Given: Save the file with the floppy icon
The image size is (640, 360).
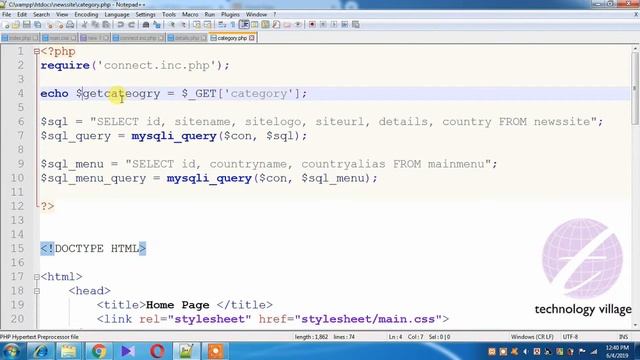Looking at the screenshot, I should [27, 25].
